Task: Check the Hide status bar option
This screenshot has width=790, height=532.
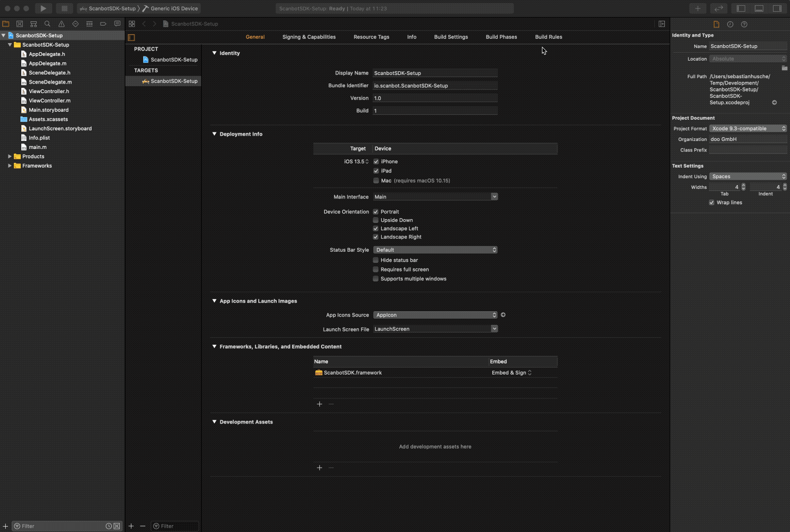Action: tap(376, 260)
